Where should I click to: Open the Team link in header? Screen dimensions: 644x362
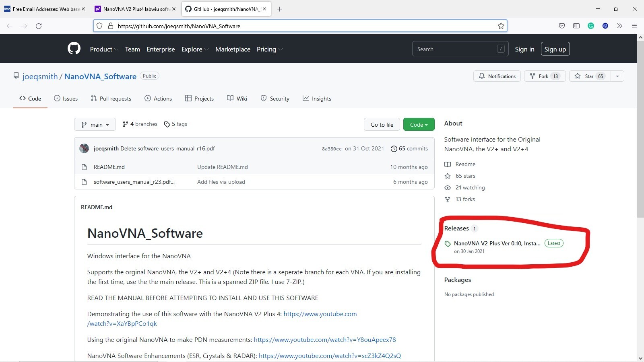132,49
